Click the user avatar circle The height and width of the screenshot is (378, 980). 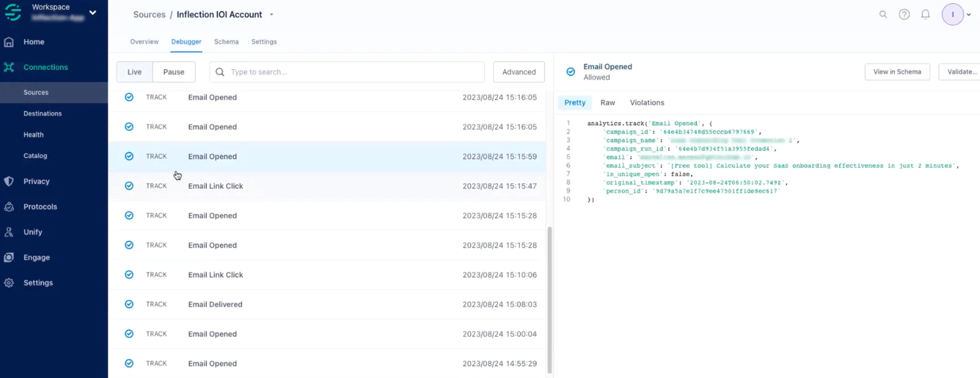[952, 14]
